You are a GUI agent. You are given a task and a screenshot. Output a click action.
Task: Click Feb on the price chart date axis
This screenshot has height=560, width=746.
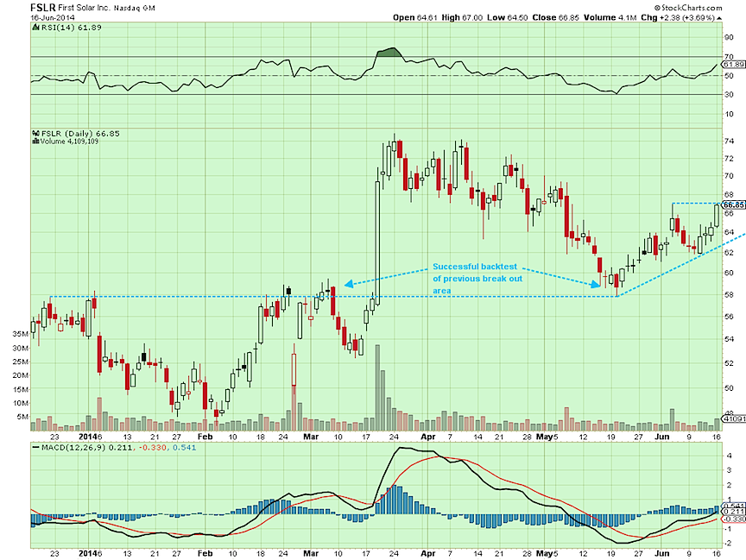pyautogui.click(x=205, y=437)
